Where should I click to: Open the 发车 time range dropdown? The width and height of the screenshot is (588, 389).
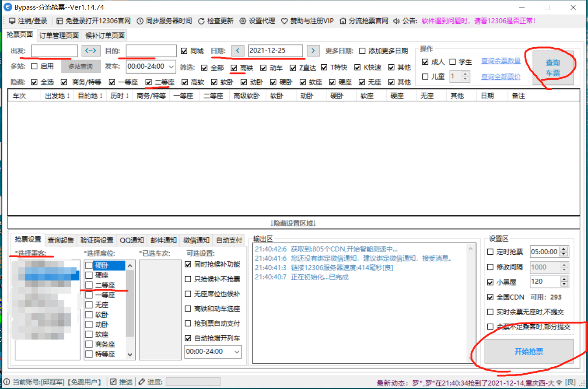point(150,67)
